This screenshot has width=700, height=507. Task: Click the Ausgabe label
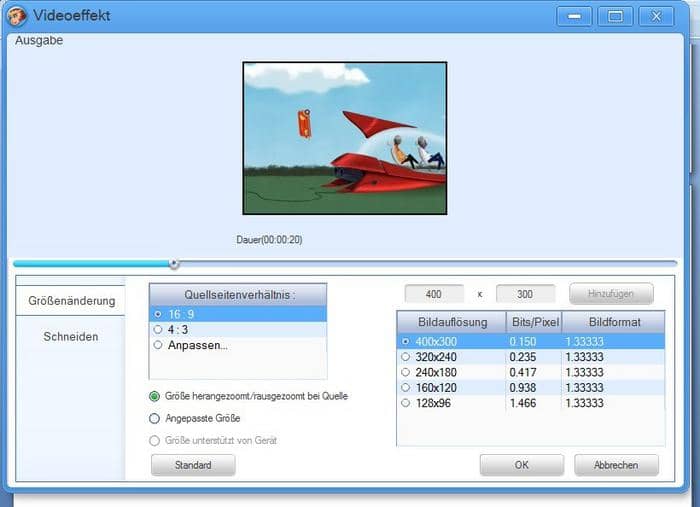pyautogui.click(x=39, y=41)
